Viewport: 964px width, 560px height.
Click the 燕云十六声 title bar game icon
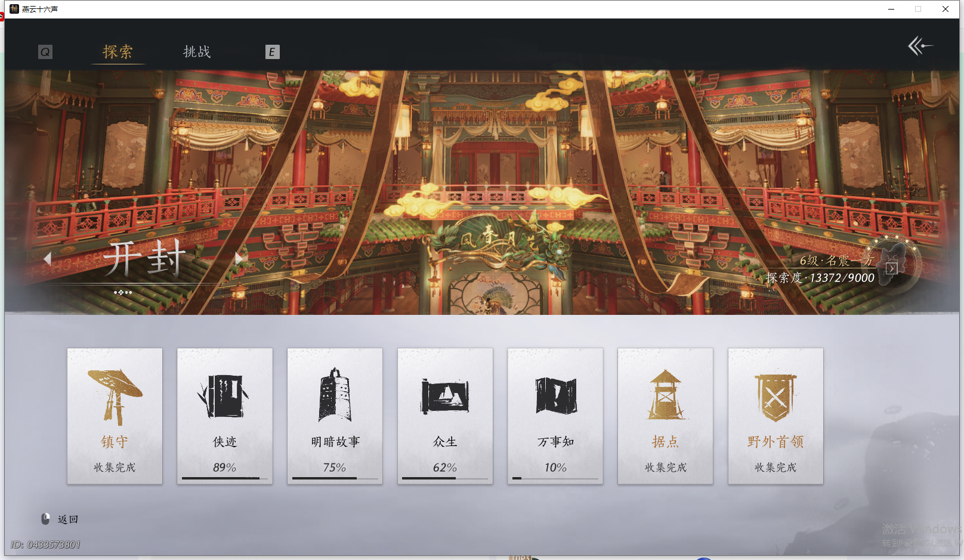[x=13, y=9]
